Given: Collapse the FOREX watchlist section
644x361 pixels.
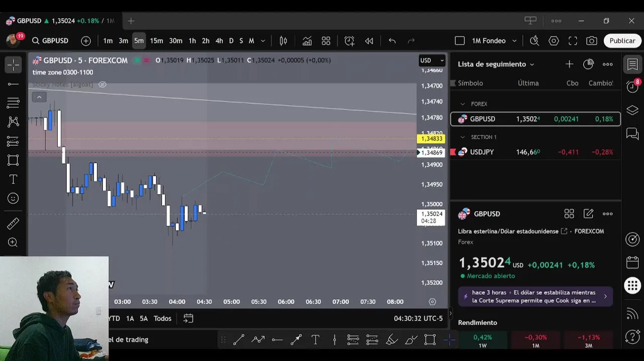Looking at the screenshot, I should (x=462, y=104).
